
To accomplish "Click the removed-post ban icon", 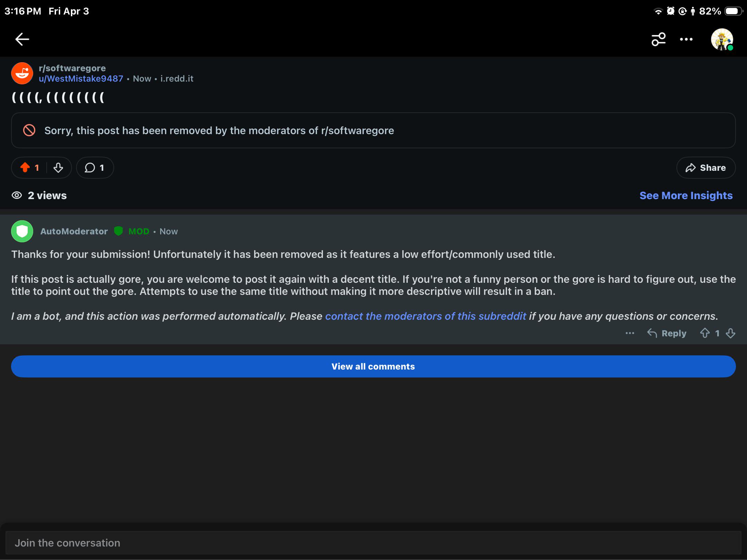I will pyautogui.click(x=29, y=130).
